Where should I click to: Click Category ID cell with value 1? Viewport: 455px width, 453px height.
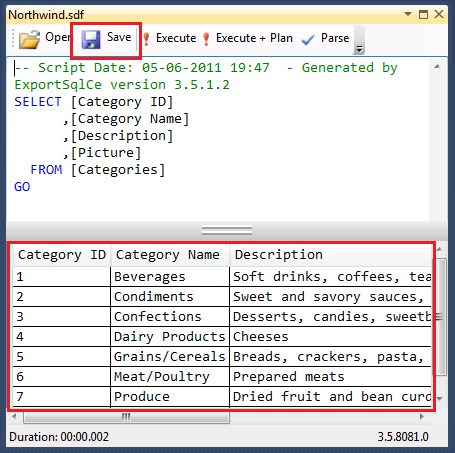pyautogui.click(x=62, y=277)
